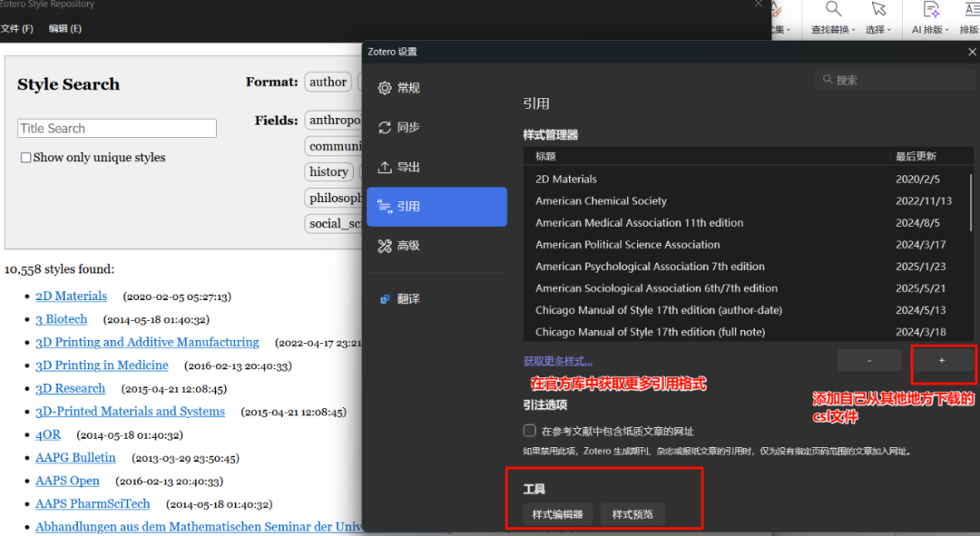Open the 'AAPS PharmSciTech' style link
980x536 pixels.
93,504
